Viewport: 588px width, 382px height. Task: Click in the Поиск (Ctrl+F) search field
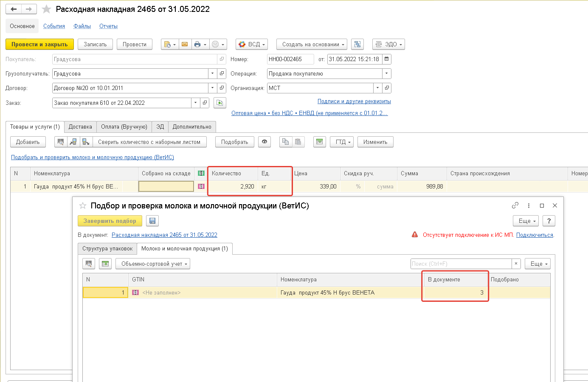tap(461, 264)
